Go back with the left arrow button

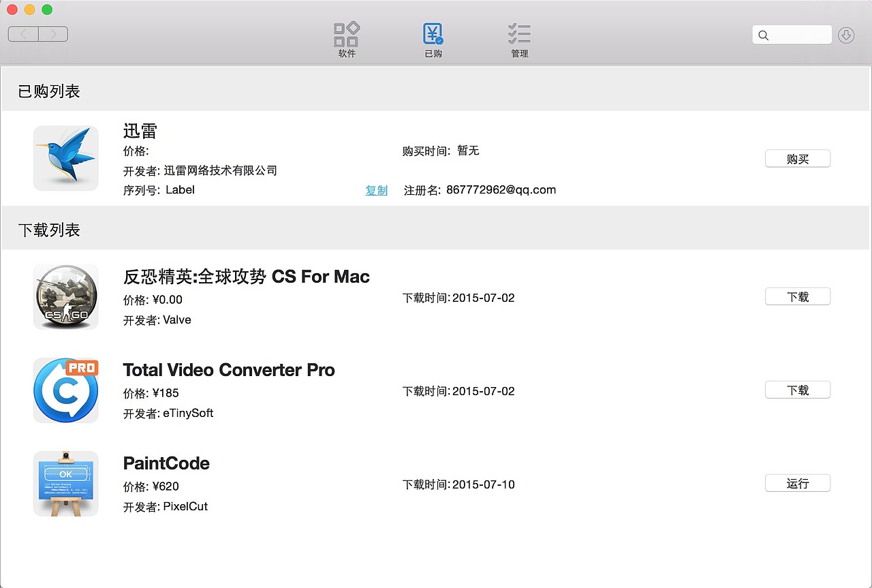pos(23,34)
